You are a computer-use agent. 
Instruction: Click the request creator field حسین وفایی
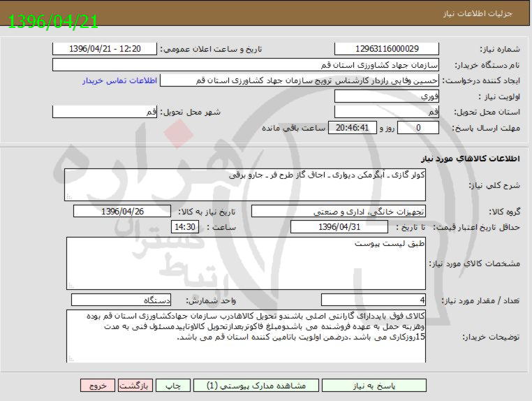pyautogui.click(x=300, y=81)
